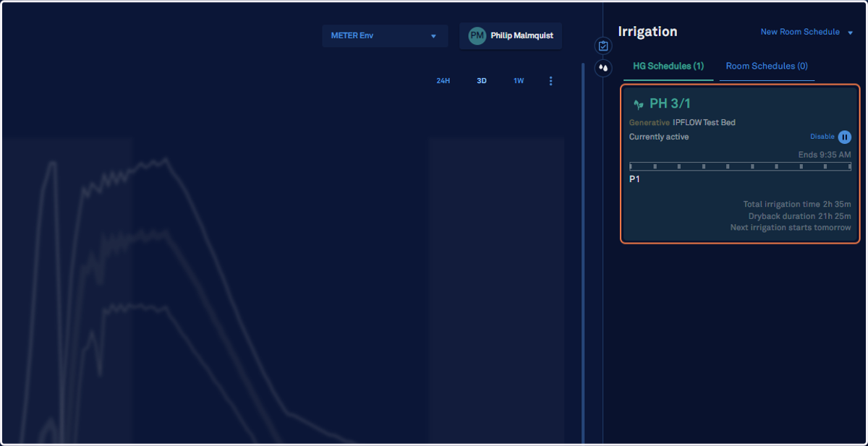868x446 pixels.
Task: Click Total irrigation time 2h 35m
Action: coord(797,205)
